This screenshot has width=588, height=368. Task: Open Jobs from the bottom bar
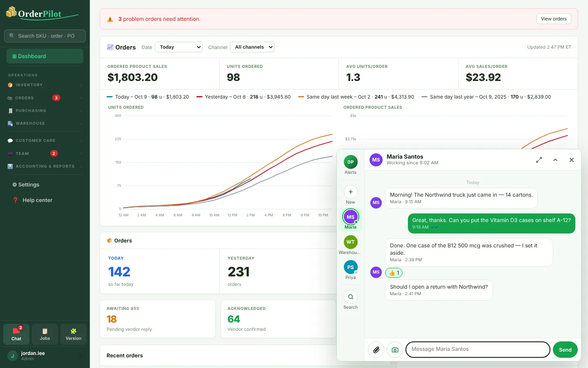[x=45, y=334]
